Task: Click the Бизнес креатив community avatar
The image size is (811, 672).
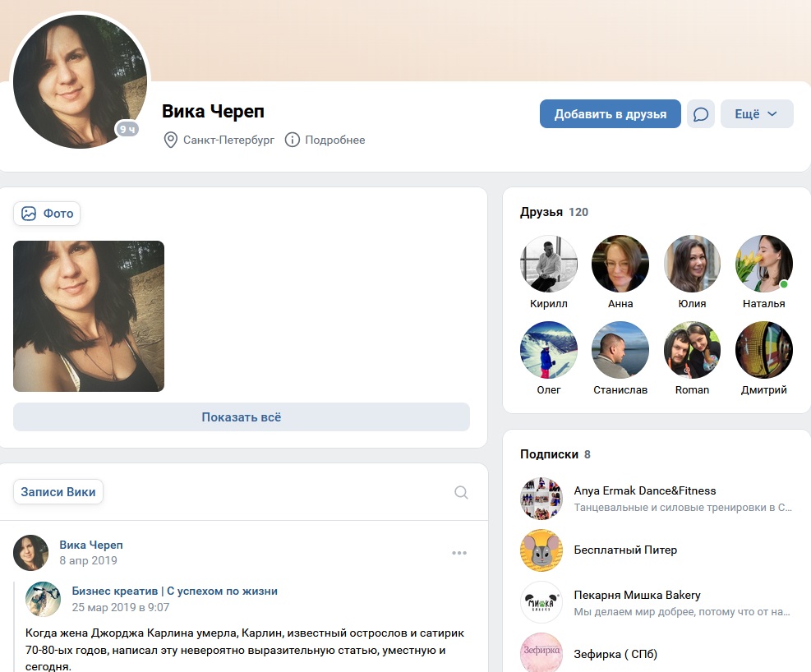Action: (44, 599)
